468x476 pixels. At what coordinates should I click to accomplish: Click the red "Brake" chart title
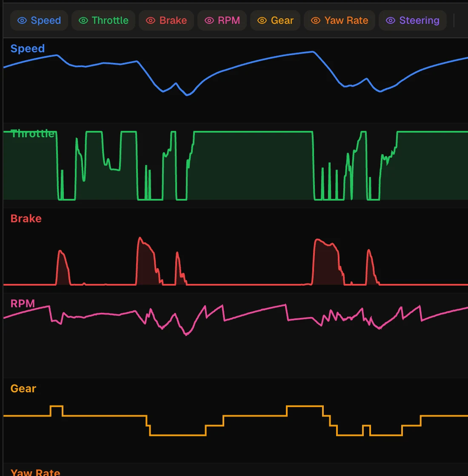click(x=26, y=218)
